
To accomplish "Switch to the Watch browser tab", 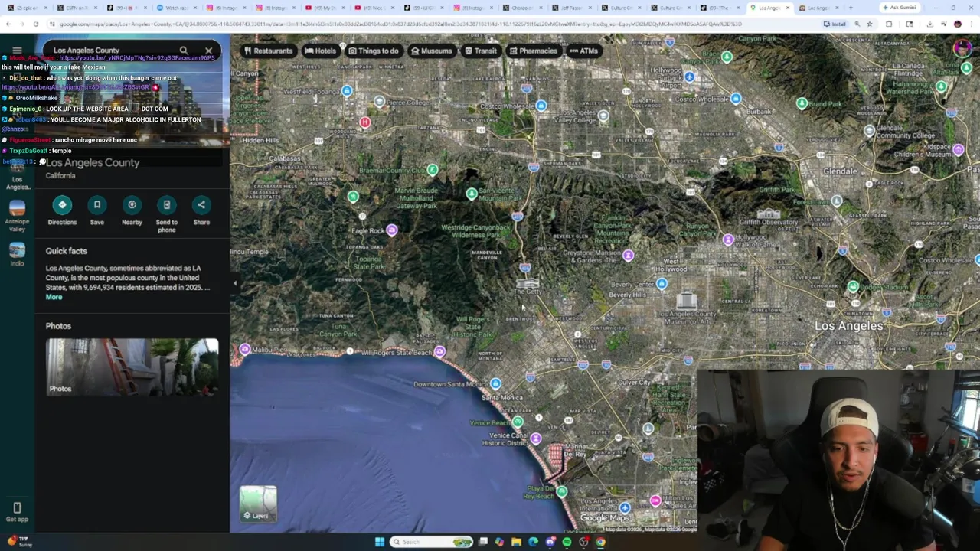I will [x=175, y=8].
